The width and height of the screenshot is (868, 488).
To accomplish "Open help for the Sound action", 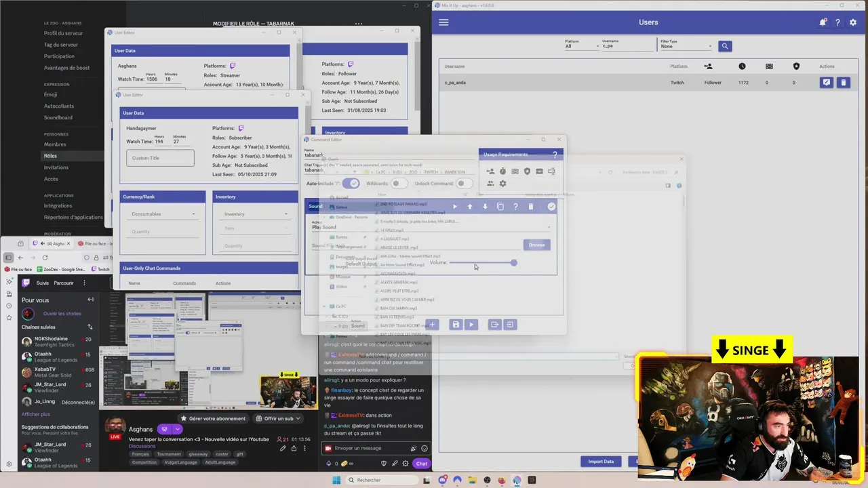I will (x=515, y=207).
